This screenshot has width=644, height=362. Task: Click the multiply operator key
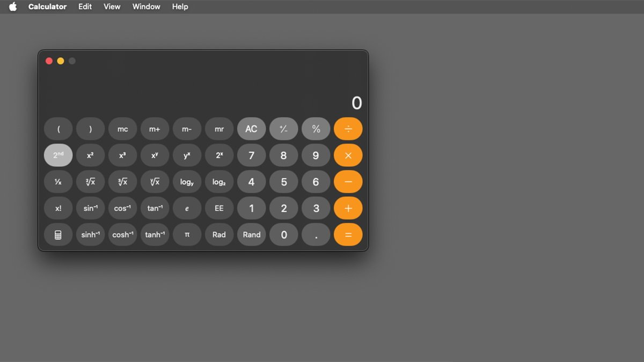point(348,156)
